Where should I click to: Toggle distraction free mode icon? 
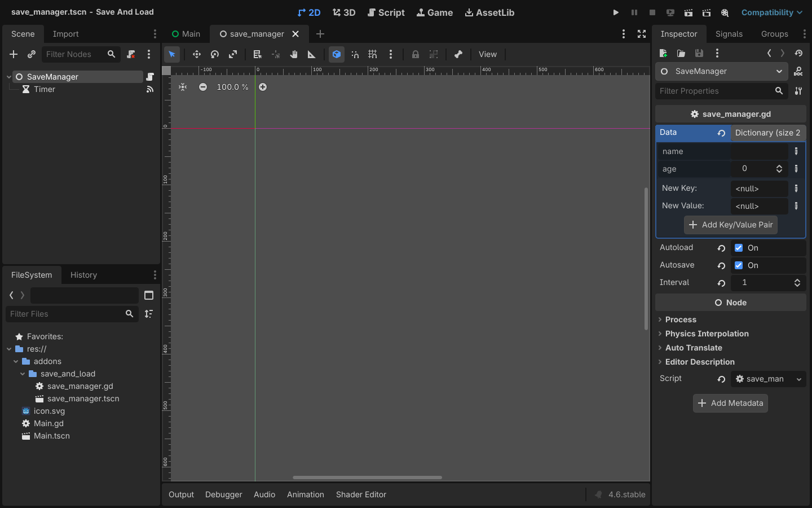click(x=642, y=34)
